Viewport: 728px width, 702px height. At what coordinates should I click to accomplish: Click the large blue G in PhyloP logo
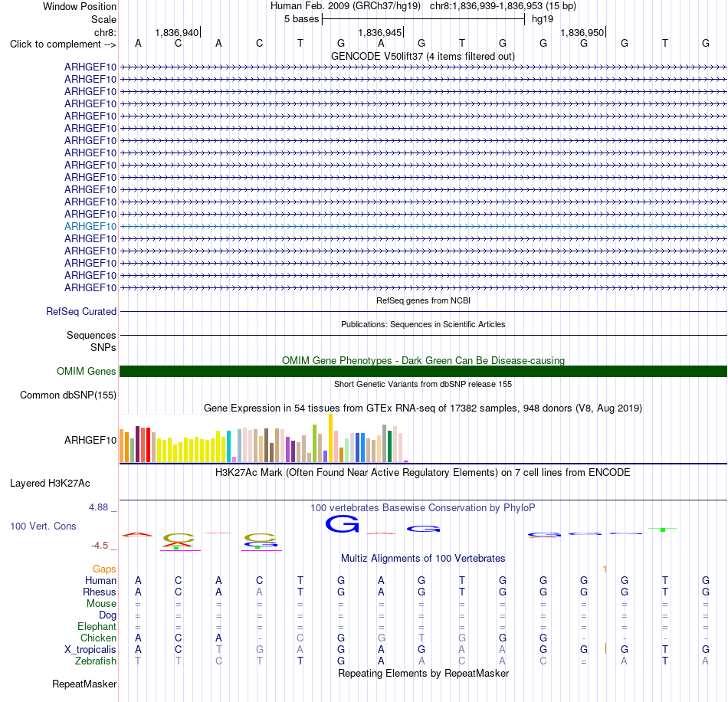click(343, 523)
